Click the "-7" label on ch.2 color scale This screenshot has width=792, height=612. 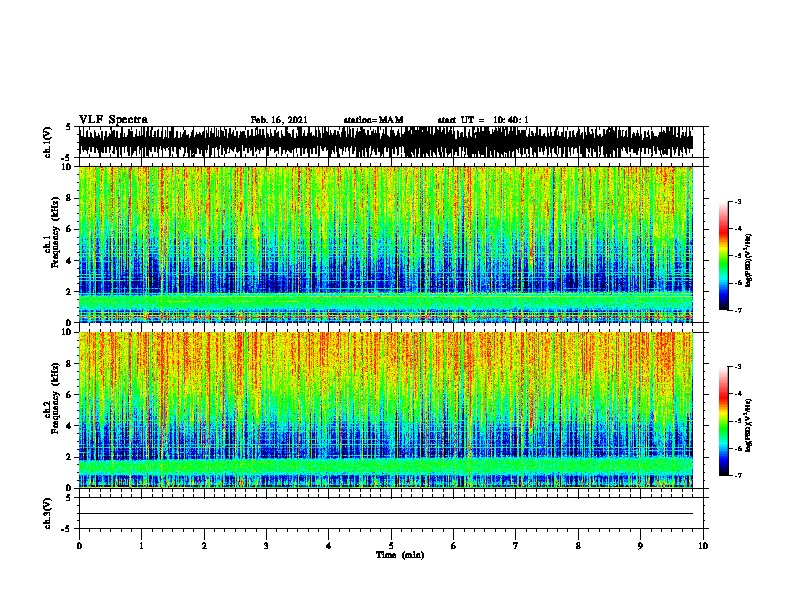738,476
